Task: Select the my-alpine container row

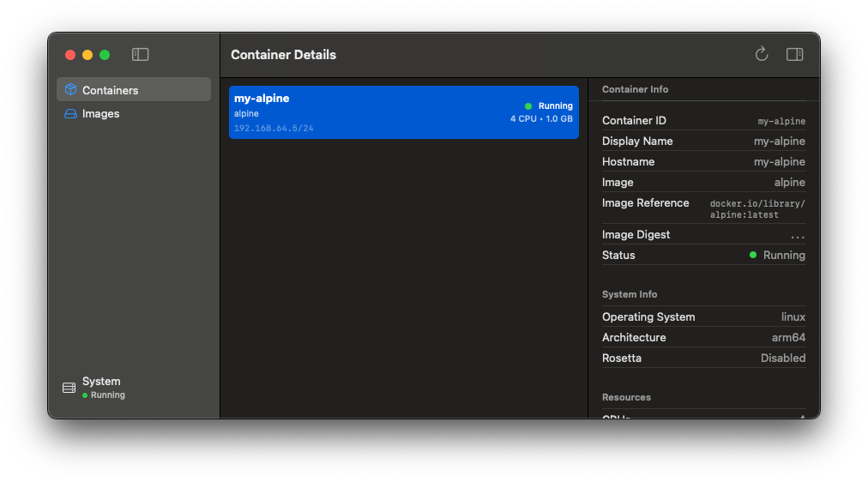Action: (403, 112)
